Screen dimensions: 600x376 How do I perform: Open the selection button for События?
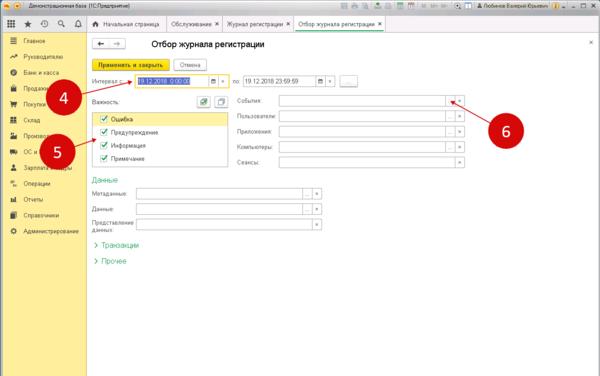[450, 101]
